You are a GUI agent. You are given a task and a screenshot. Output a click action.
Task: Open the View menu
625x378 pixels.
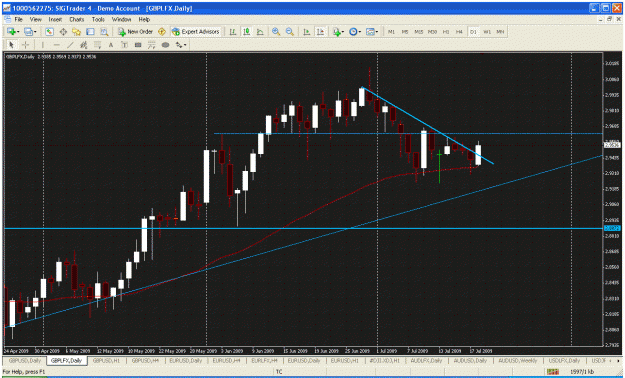coord(35,19)
